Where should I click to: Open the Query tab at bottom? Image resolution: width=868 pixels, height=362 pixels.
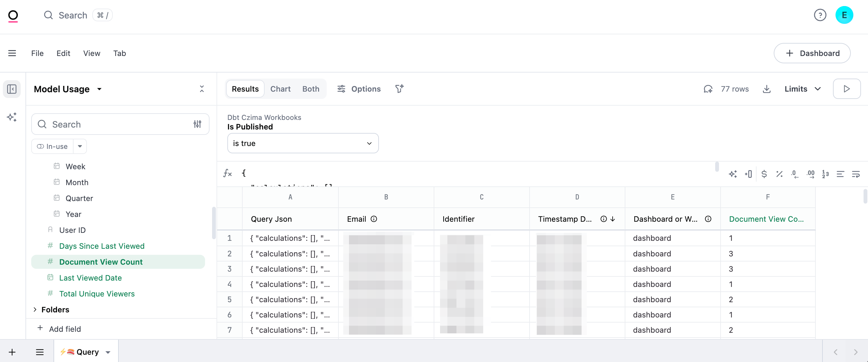[87, 352]
